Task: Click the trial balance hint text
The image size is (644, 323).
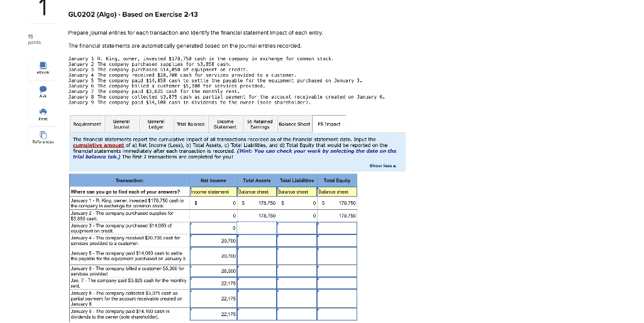Action: coord(235,154)
